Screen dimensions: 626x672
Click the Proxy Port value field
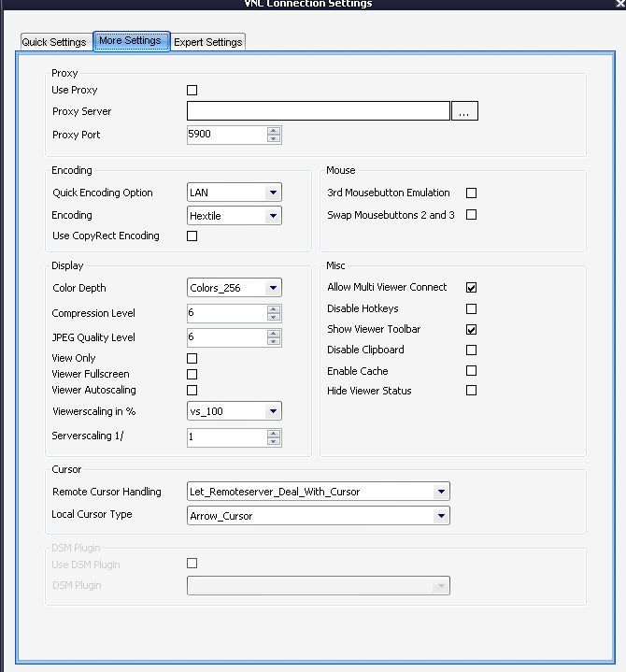pos(226,135)
